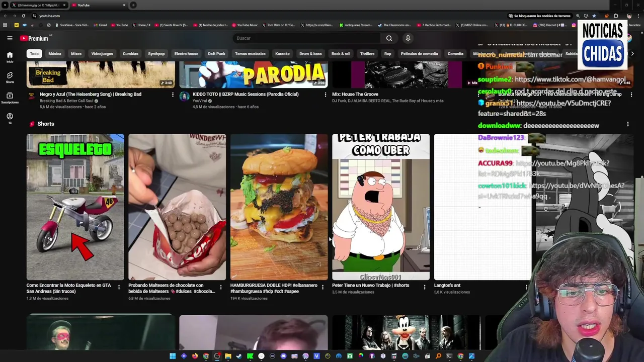The height and width of the screenshot is (362, 644).
Task: Open the Tú profile sidebar icon
Action: click(x=10, y=118)
